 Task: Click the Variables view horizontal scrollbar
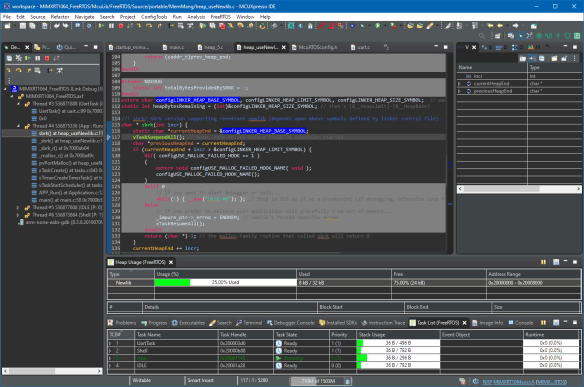point(519,189)
